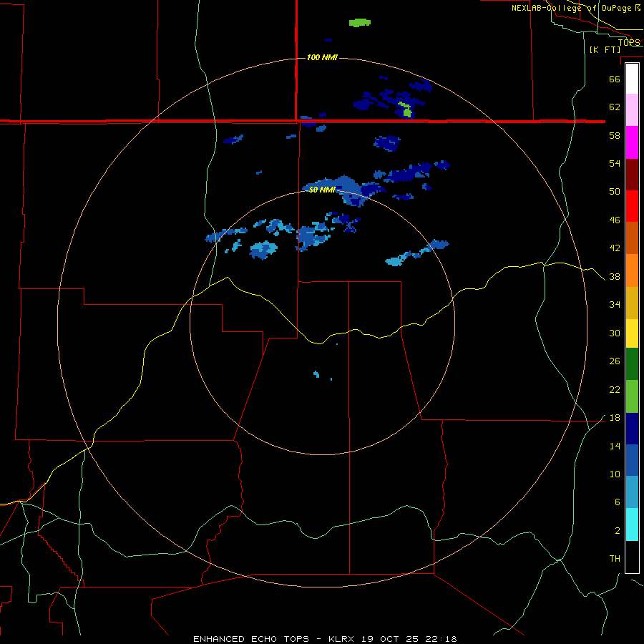644x644 pixels.
Task: Click the 2 legend value
Action: pyautogui.click(x=618, y=531)
